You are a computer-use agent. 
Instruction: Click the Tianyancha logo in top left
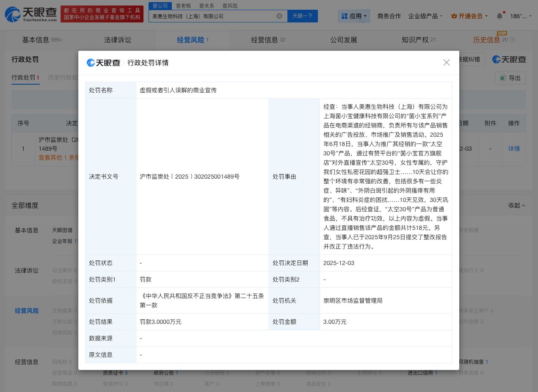click(x=30, y=14)
